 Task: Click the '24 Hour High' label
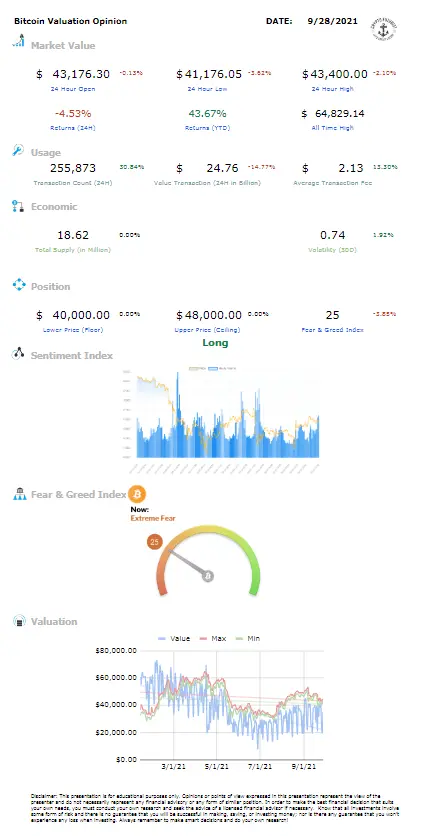tap(333, 89)
